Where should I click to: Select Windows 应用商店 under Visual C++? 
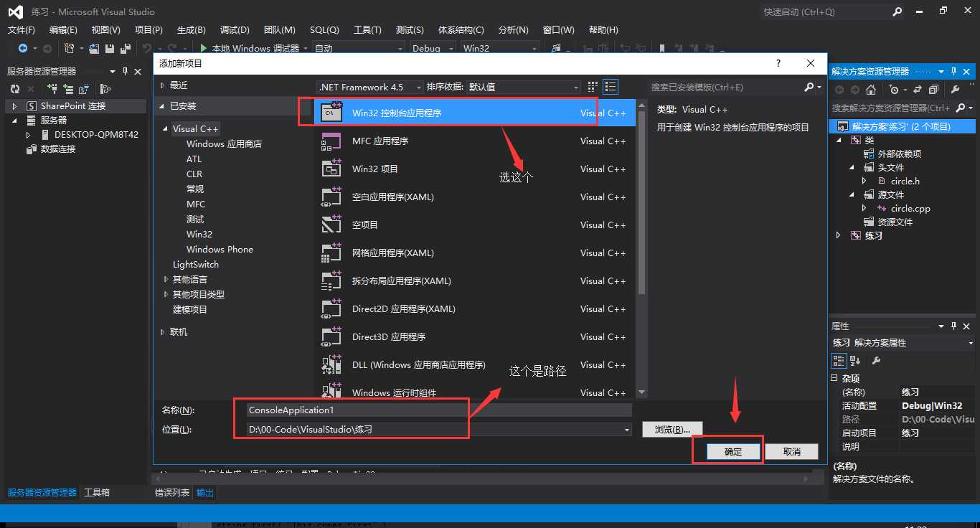pos(224,144)
